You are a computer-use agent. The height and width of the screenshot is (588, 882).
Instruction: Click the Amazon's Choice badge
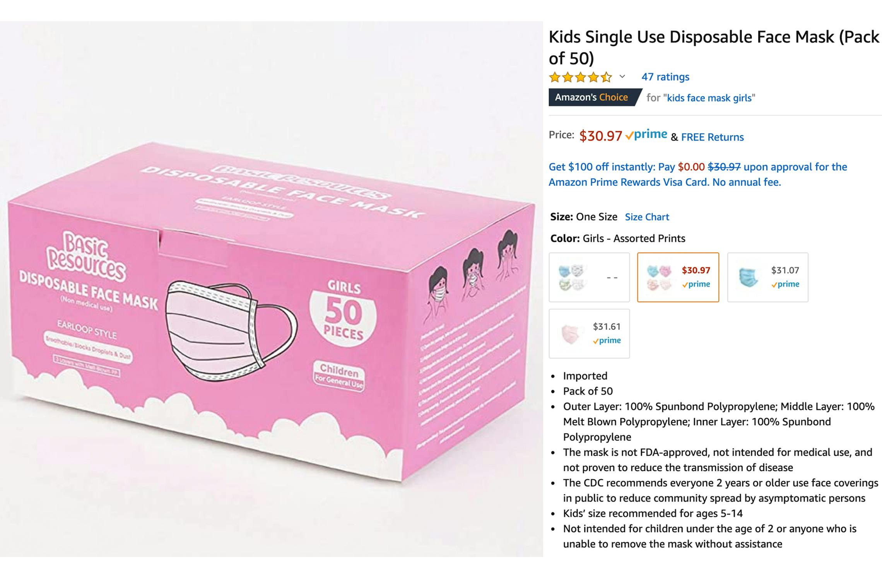pos(595,97)
